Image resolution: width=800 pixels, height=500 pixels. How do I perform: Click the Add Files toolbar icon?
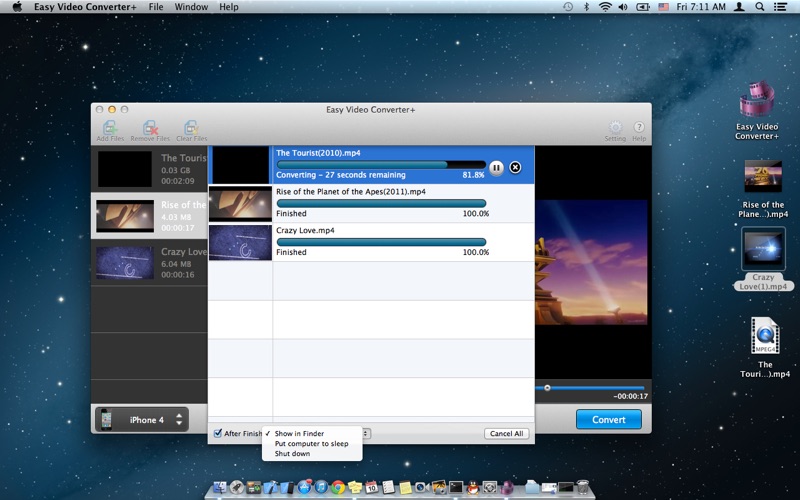pyautogui.click(x=110, y=131)
